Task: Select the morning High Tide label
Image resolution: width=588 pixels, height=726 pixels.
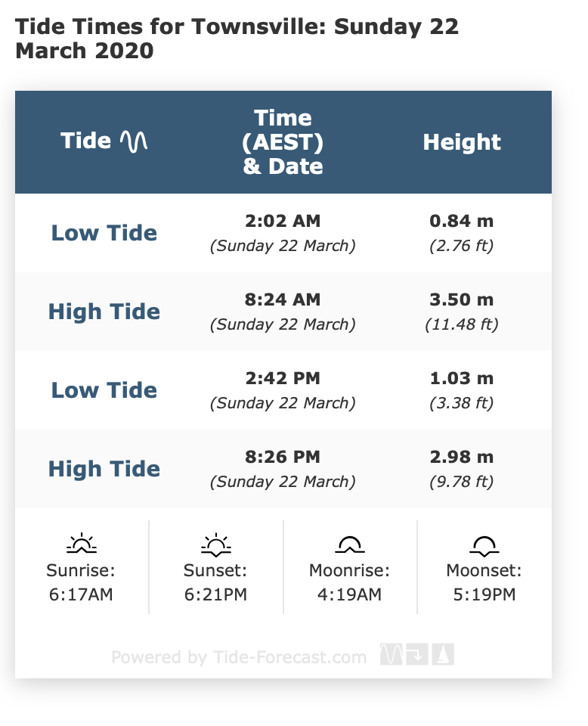Action: point(104,312)
